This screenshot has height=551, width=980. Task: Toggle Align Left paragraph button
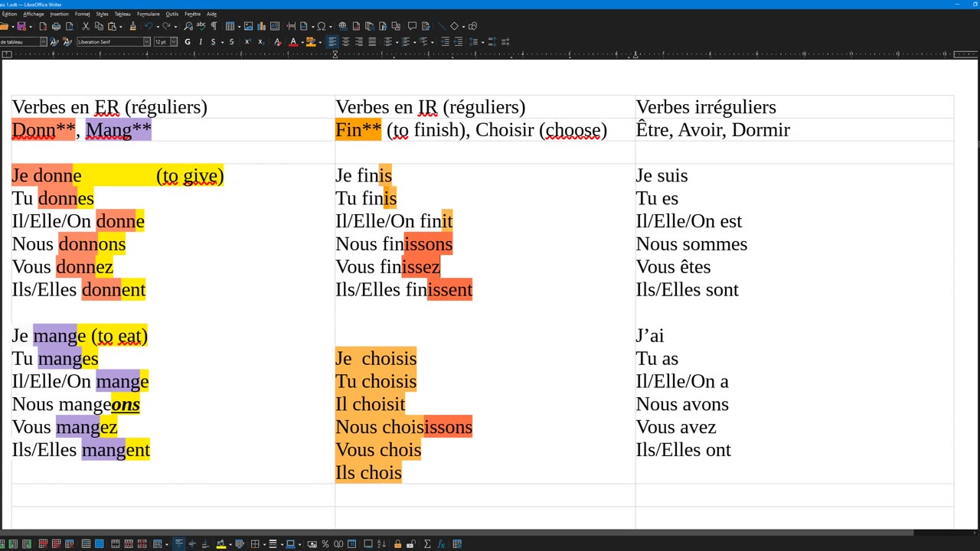[333, 42]
